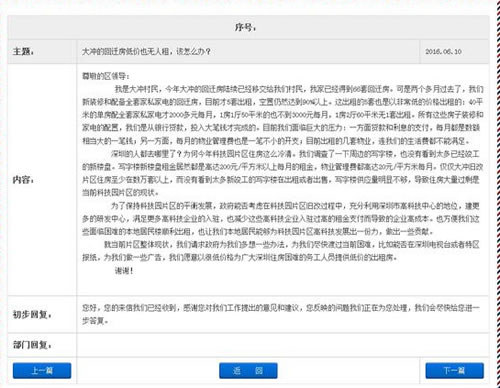Click the 初步回复 row label
Viewport: 500px width, 388px height.
32,314
